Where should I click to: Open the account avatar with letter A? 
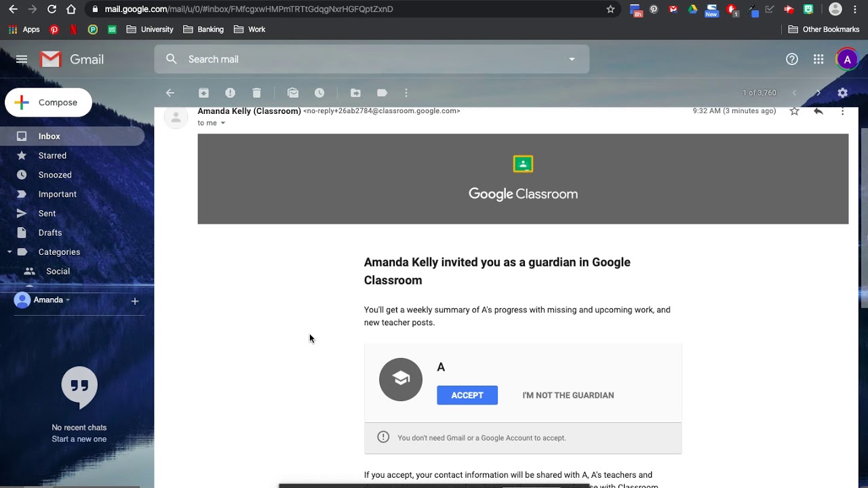click(x=846, y=59)
